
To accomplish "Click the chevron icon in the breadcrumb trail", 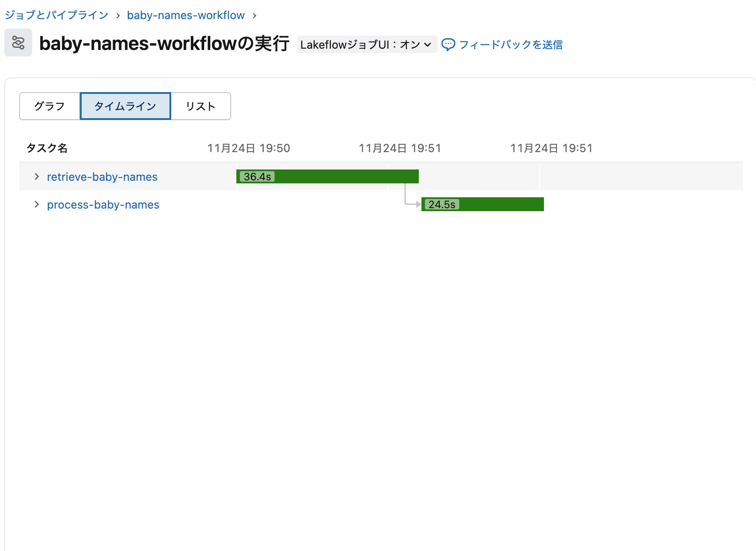I will pos(118,15).
